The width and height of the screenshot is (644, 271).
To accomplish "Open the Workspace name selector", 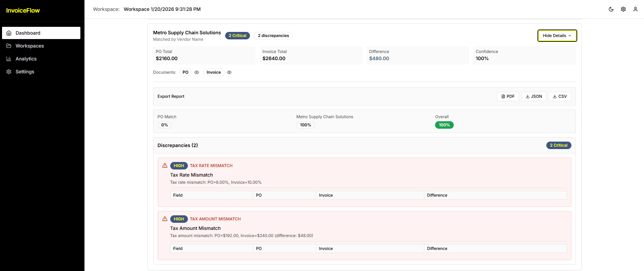I will pyautogui.click(x=162, y=9).
